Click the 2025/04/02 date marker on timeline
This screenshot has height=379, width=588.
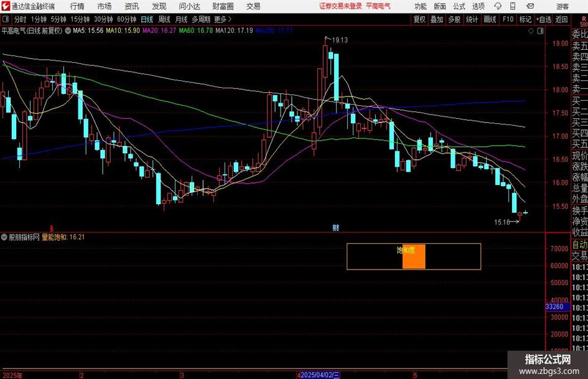320,375
